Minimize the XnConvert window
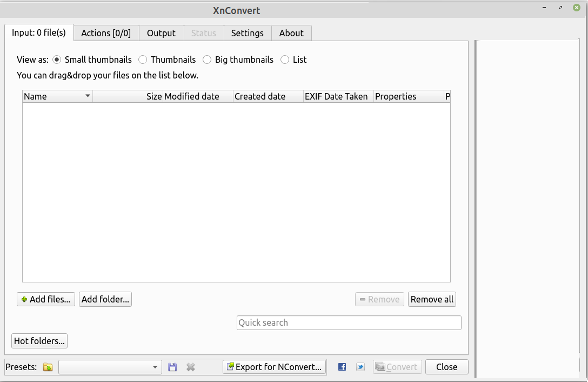The image size is (588, 382). (544, 8)
